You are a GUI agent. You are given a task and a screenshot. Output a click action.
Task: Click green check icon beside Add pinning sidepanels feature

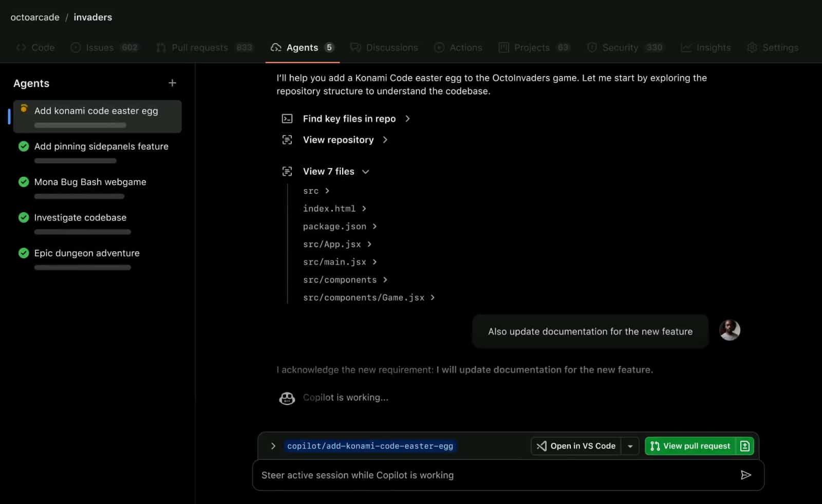click(x=24, y=146)
